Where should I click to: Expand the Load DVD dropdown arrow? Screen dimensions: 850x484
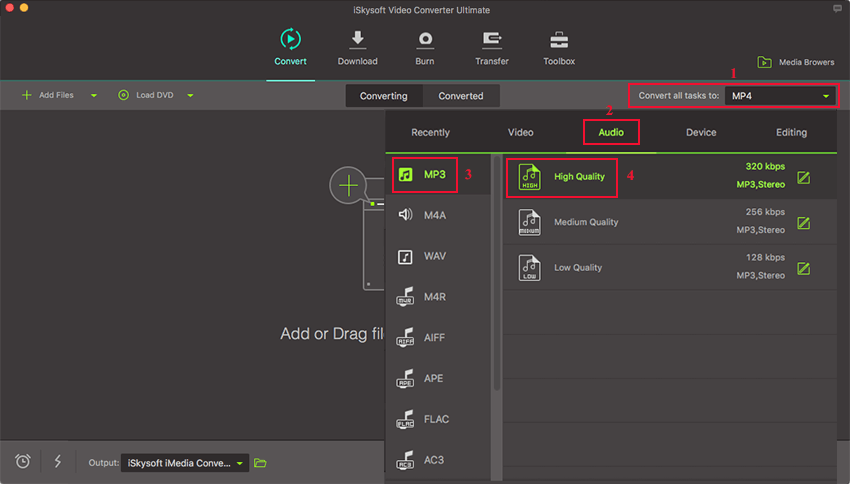point(190,96)
